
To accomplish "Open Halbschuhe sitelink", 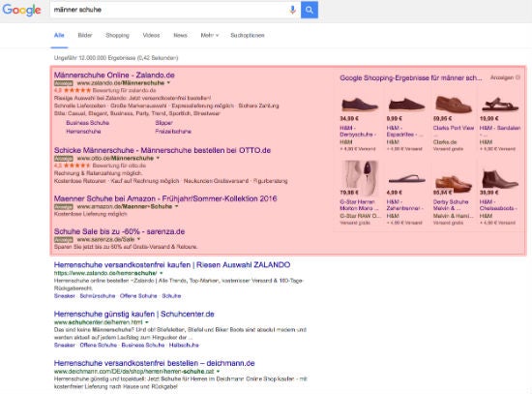I will [x=184, y=345].
